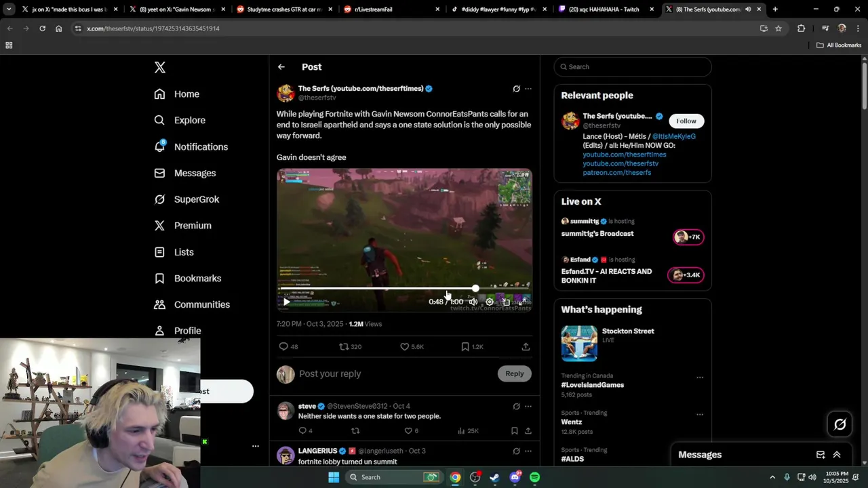This screenshot has height=488, width=868.
Task: Click Grok icon on The Serfs post
Action: pyautogui.click(x=516, y=89)
